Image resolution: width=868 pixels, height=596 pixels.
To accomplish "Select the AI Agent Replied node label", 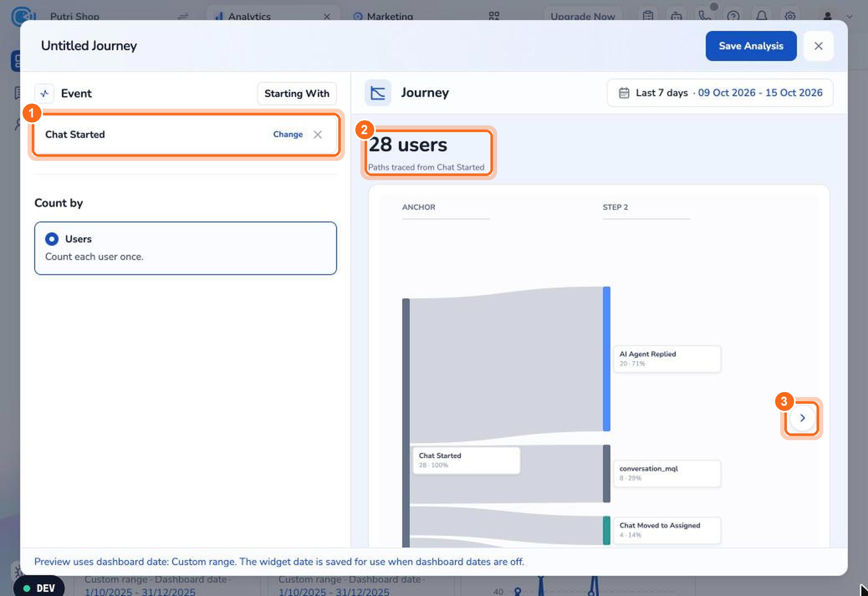I will click(667, 359).
